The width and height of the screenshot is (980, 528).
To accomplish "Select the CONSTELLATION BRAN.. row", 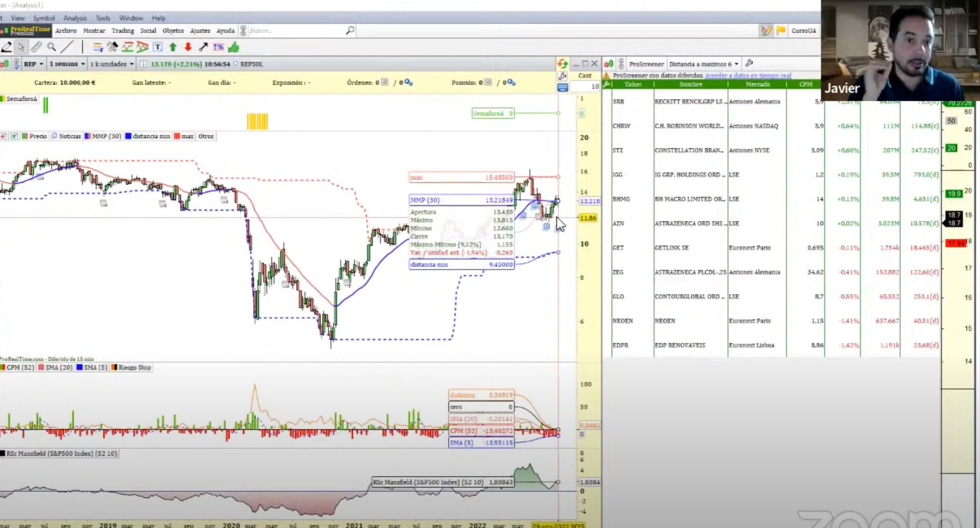I will (775, 150).
